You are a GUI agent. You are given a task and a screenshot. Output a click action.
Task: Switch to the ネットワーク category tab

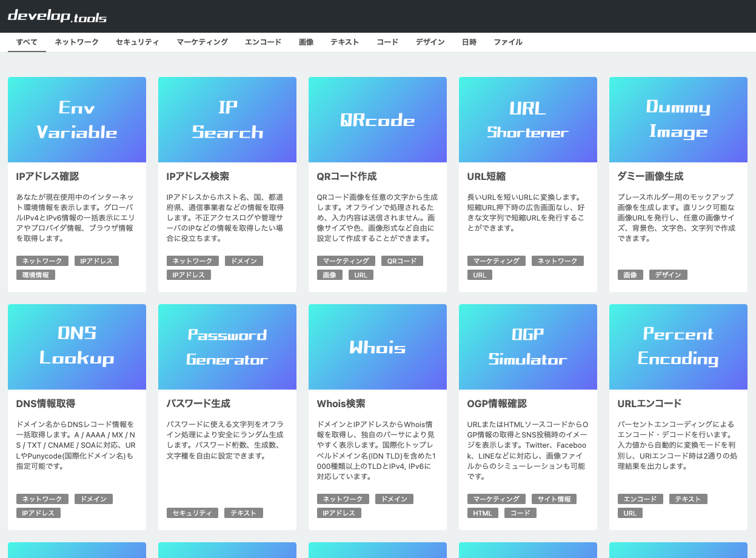76,42
